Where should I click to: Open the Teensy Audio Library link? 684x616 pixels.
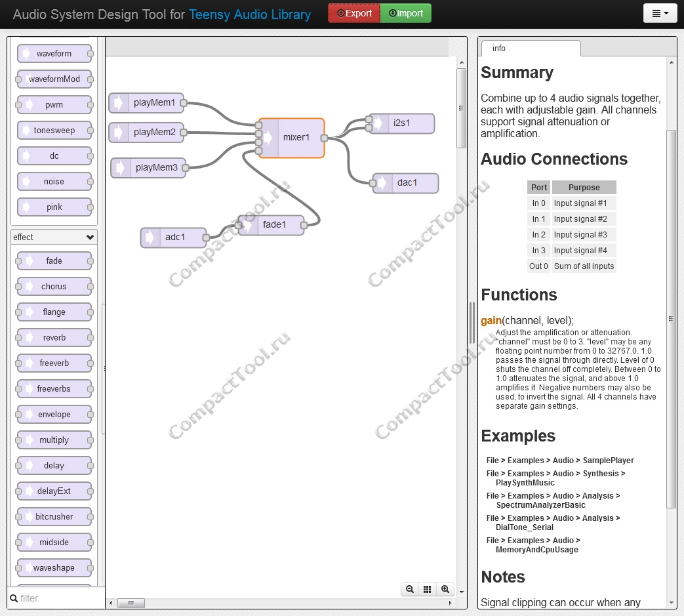point(250,14)
